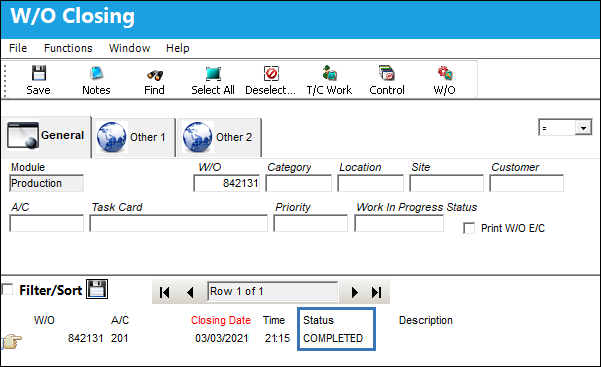Viewport: 601px width, 367px height.
Task: Go to previous row arrow
Action: [190, 292]
